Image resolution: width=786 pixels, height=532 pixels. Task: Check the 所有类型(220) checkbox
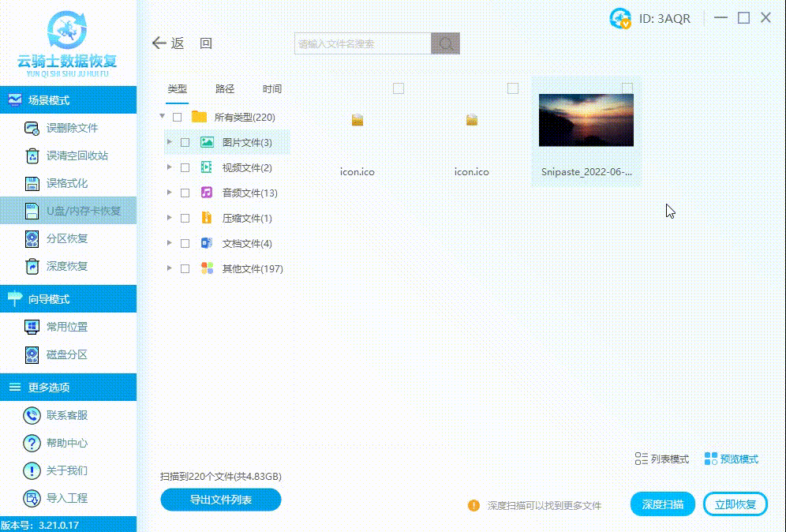pos(177,118)
